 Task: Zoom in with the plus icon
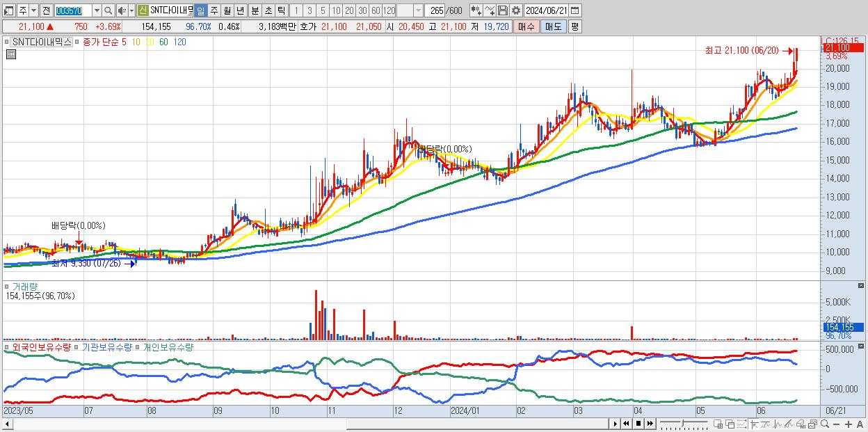(849, 424)
